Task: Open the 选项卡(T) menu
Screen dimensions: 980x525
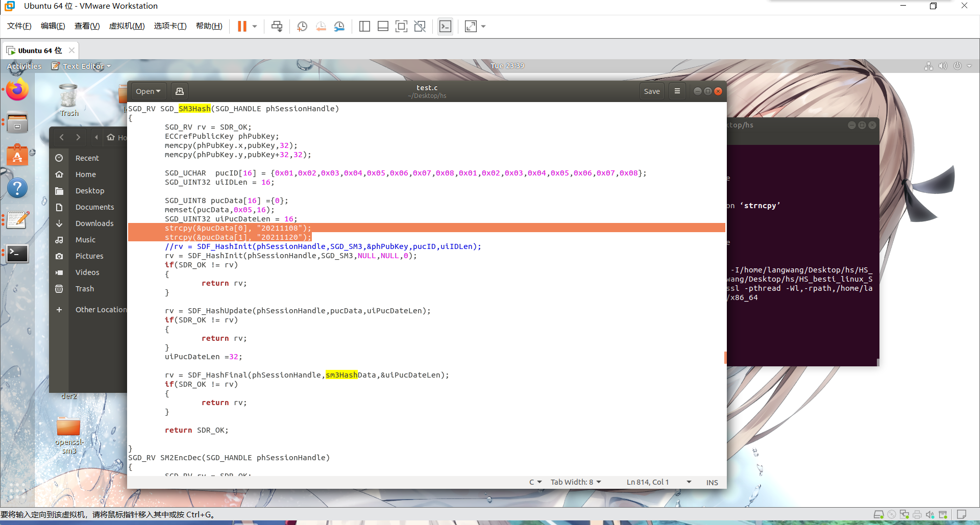Action: (170, 26)
